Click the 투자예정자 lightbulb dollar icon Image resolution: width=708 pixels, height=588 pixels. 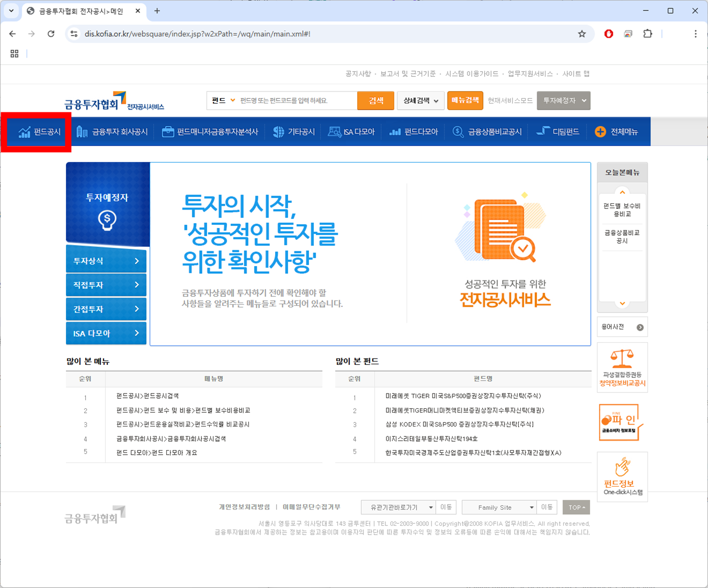coord(107,220)
